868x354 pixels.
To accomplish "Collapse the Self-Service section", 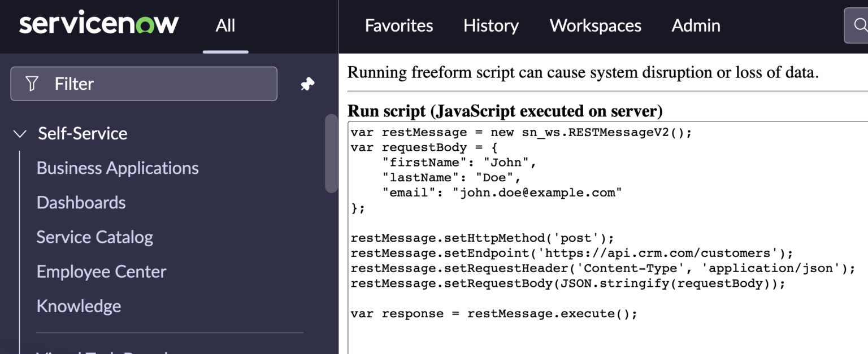I will pos(20,133).
